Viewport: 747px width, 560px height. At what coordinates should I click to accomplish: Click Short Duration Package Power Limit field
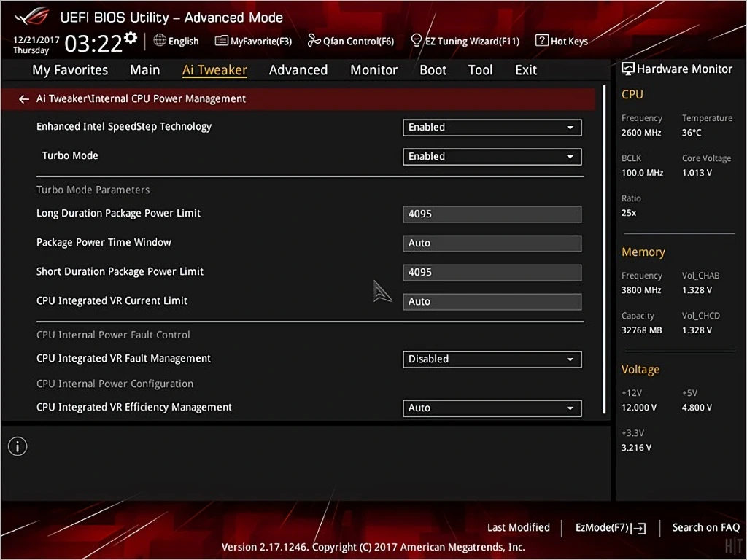(x=492, y=273)
